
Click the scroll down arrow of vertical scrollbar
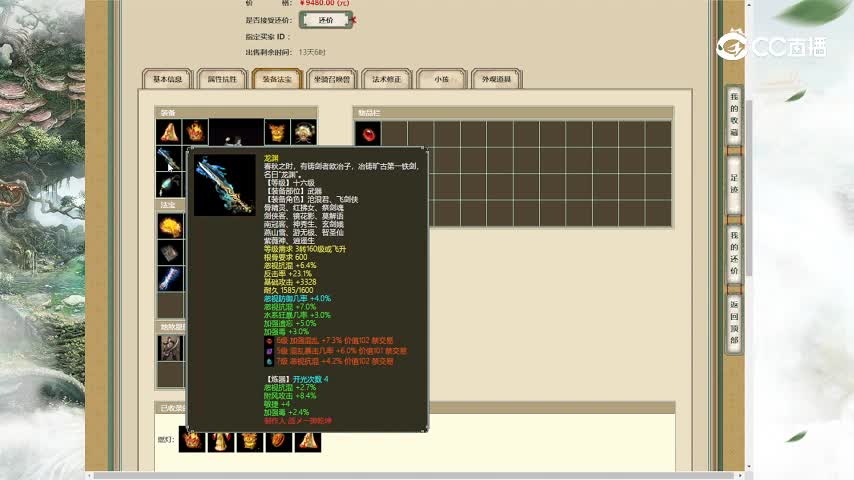(749, 467)
